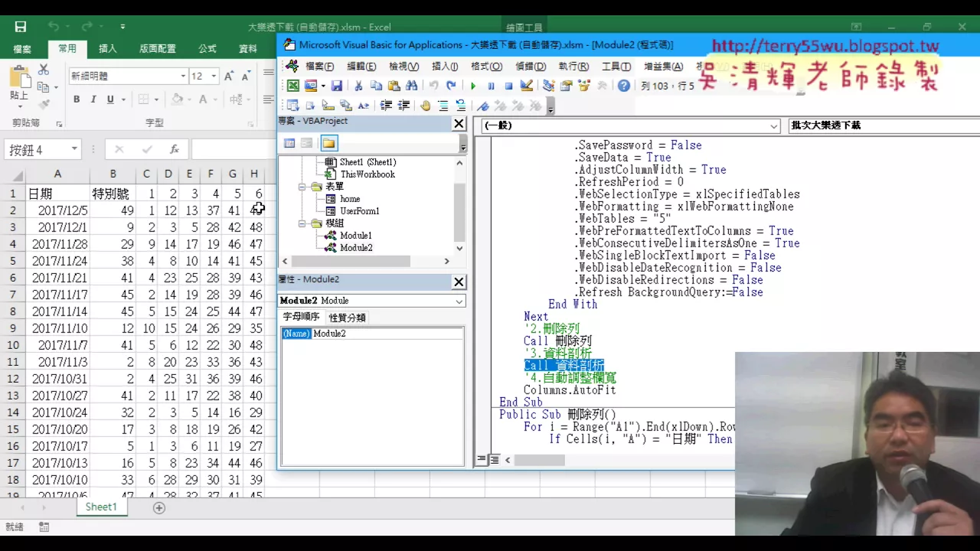
Task: Click the Find binoculars icon in VBA toolbar
Action: pos(411,86)
